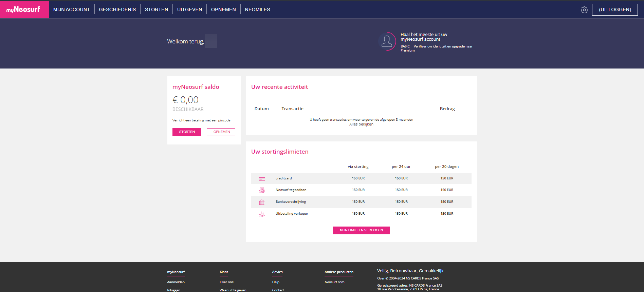The height and width of the screenshot is (292, 644).
Task: Click the 'Neosurf-tegoedbon' row label
Action: tap(291, 190)
